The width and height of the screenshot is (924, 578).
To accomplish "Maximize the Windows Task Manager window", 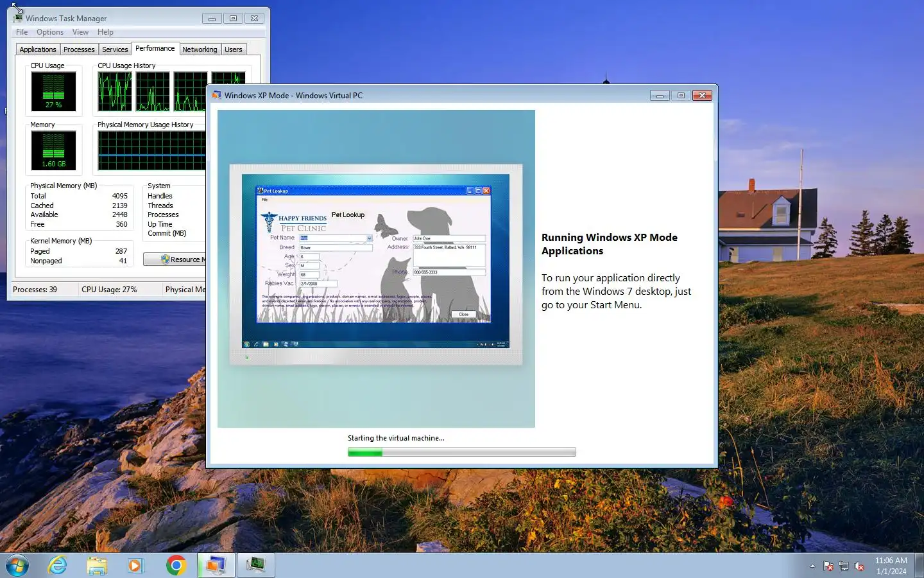I will [233, 19].
